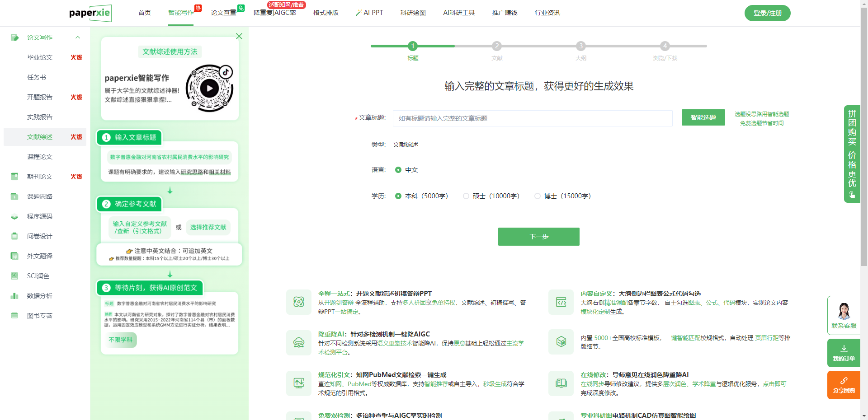Click the orange share group-buy icon
Image resolution: width=868 pixels, height=420 pixels.
(844, 381)
